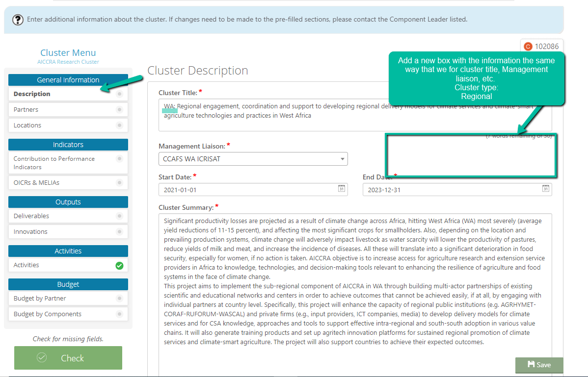Click the AICCRA Research Cluster subtitle

pyautogui.click(x=68, y=62)
